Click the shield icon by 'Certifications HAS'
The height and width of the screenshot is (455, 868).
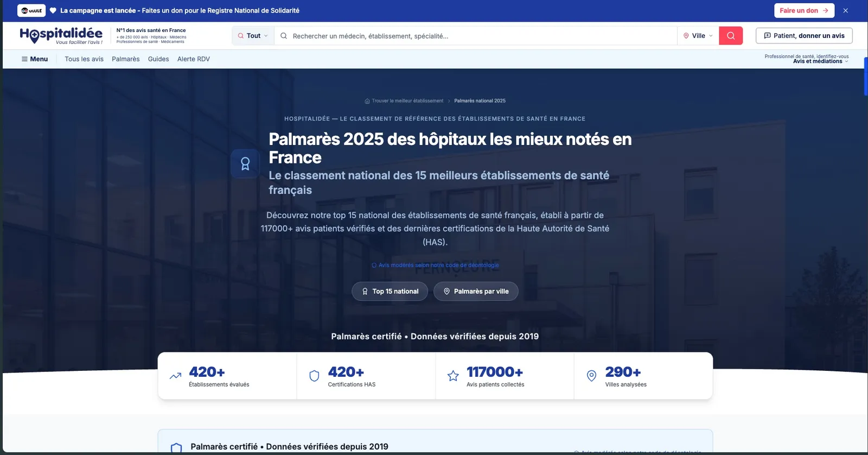click(x=314, y=376)
